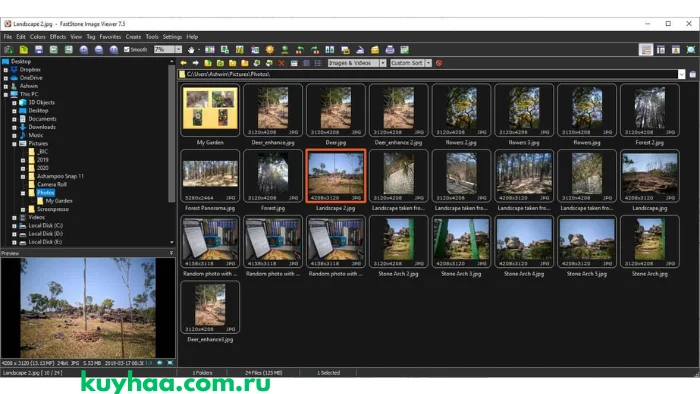Click the folder tree vertical scrollbar
Screen dimensions: 700x394
pyautogui.click(x=171, y=134)
